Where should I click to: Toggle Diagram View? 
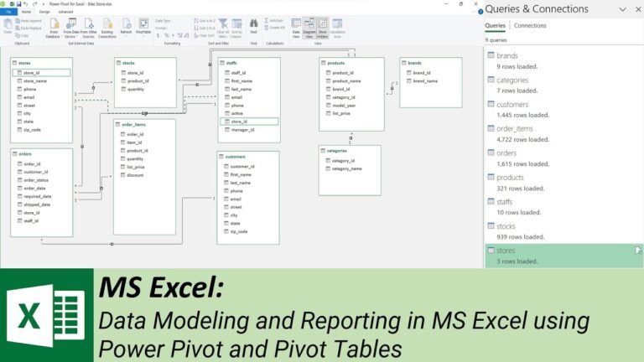click(309, 28)
